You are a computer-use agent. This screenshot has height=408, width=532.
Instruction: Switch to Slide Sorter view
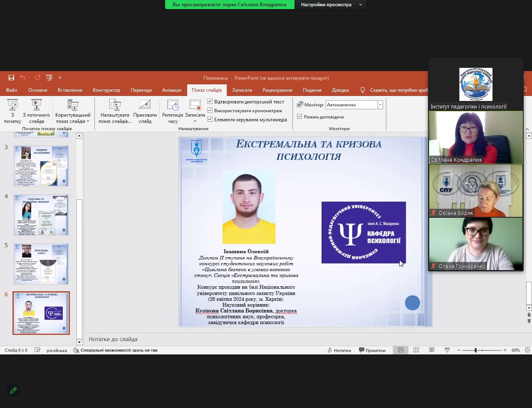click(416, 350)
